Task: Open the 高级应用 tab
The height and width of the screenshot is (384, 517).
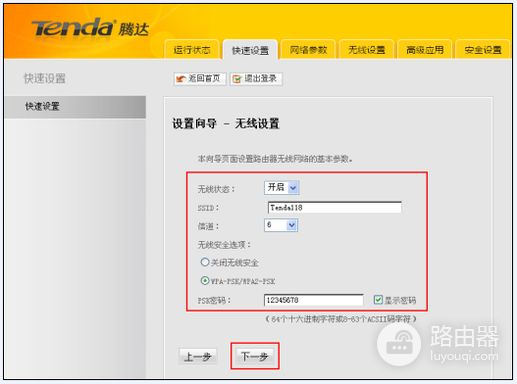Action: (425, 50)
